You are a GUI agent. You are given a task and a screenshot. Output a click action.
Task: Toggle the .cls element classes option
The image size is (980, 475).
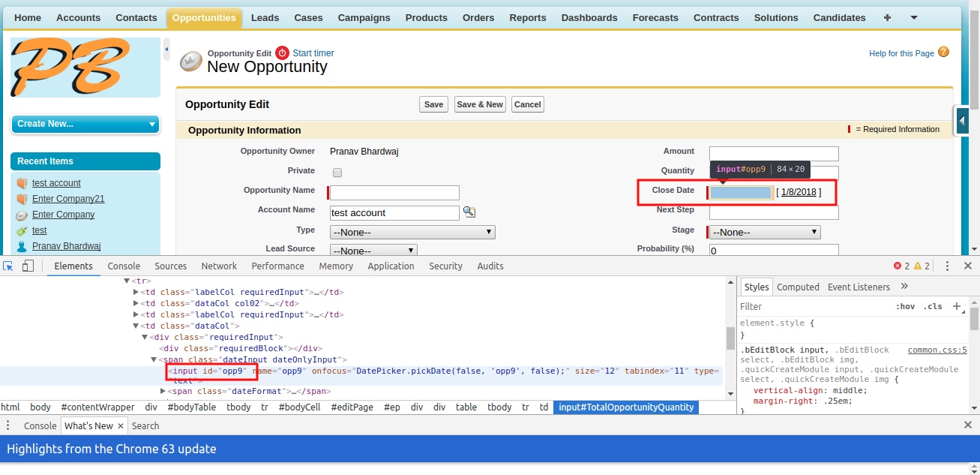point(933,306)
